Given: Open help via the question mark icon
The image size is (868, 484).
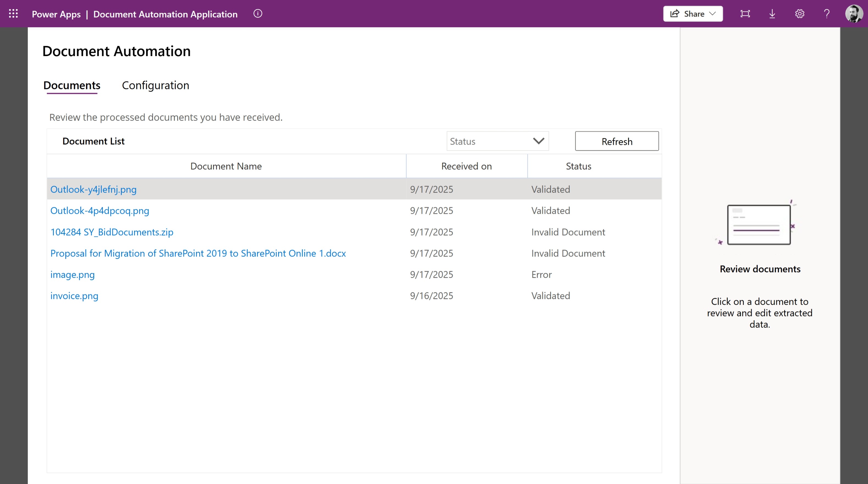Looking at the screenshot, I should [827, 14].
